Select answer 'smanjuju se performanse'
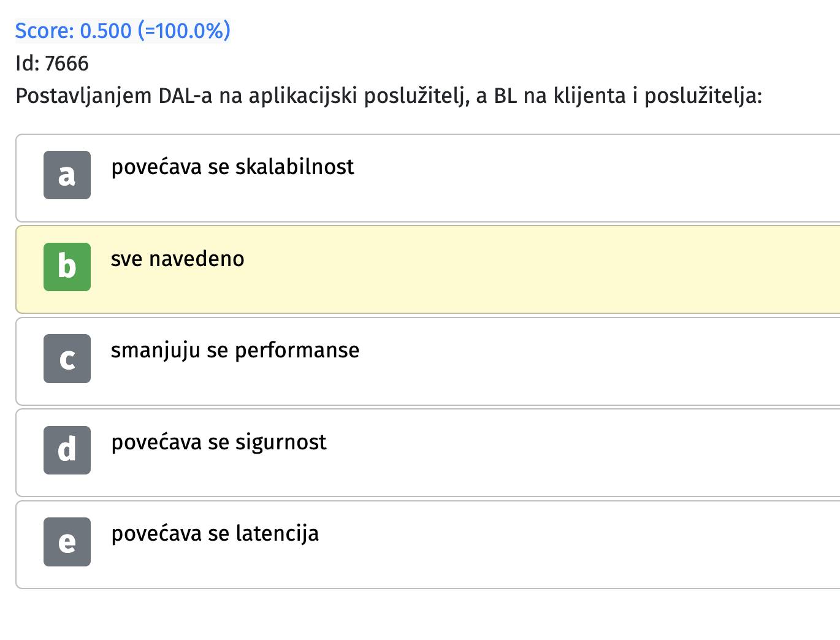The height and width of the screenshot is (640, 840). coord(235,350)
